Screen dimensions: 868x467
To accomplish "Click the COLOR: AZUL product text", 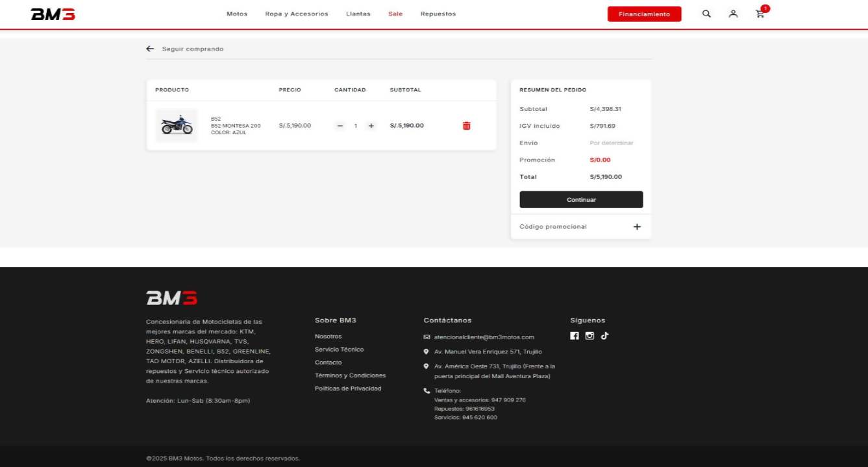I will [x=229, y=132].
